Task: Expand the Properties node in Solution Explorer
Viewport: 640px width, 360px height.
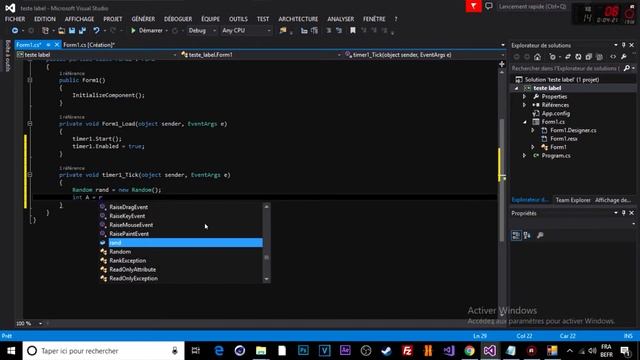Action: 524,97
